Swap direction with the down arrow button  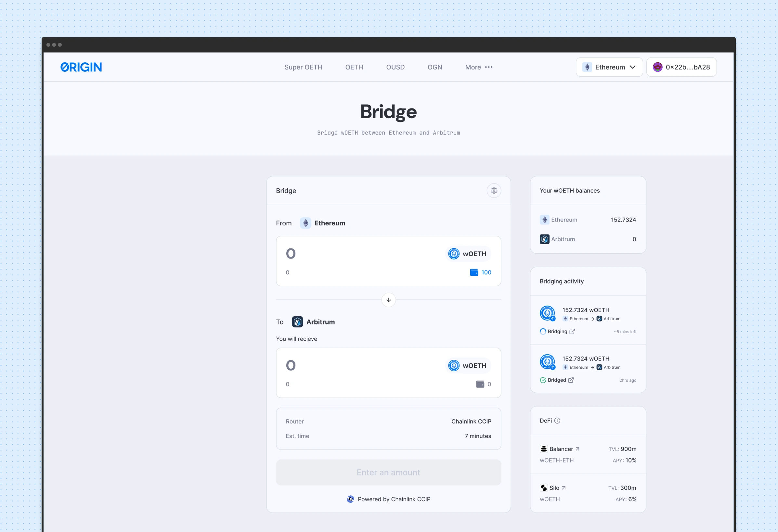click(x=388, y=300)
